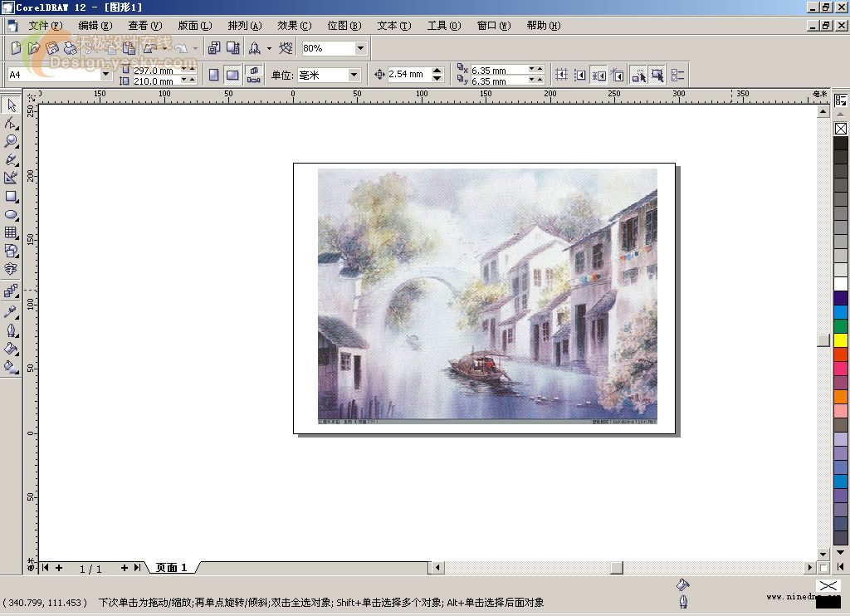This screenshot has width=850, height=616.
Task: Click the status bar outline pen icon
Action: [683, 601]
